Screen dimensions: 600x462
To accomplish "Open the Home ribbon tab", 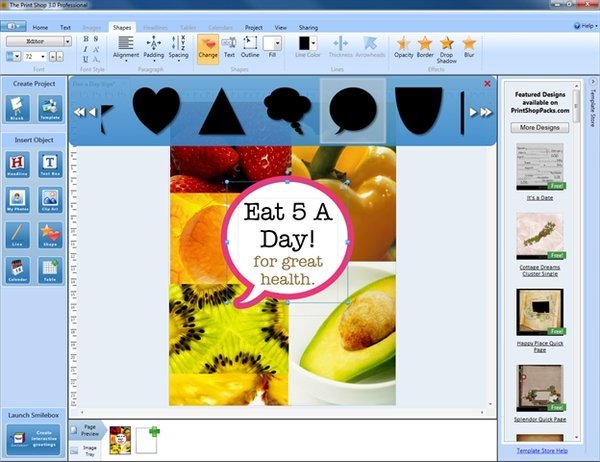I will (x=40, y=28).
